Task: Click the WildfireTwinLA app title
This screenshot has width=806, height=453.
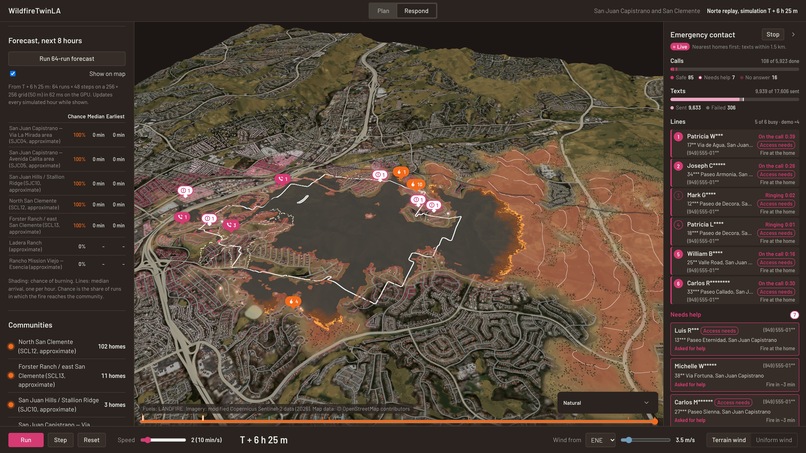Action: coord(34,11)
